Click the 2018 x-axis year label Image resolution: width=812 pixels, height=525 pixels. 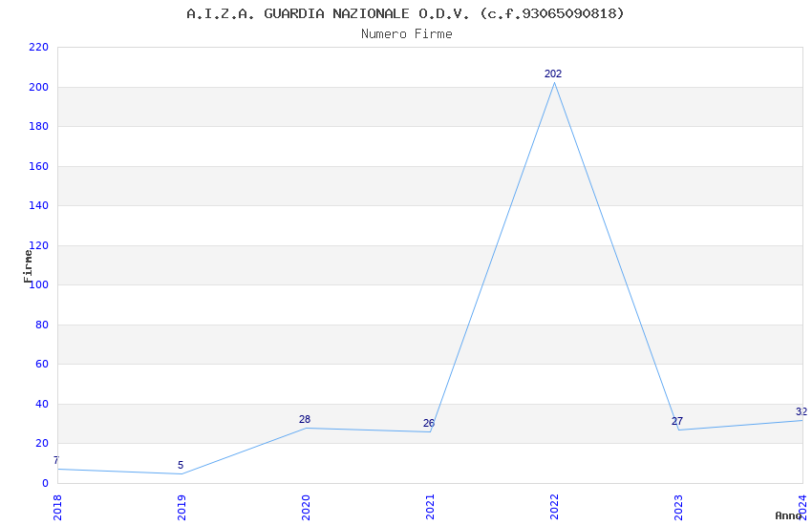coord(57,508)
